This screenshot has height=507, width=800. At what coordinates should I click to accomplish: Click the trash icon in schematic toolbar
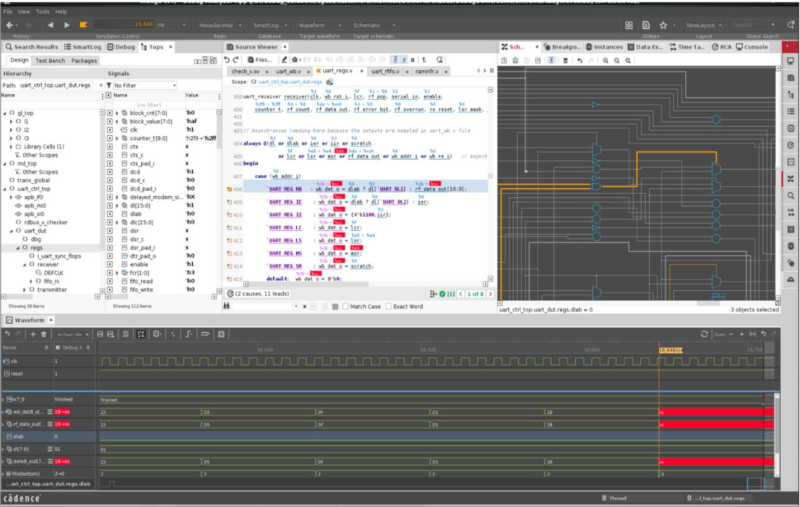[x=565, y=60]
